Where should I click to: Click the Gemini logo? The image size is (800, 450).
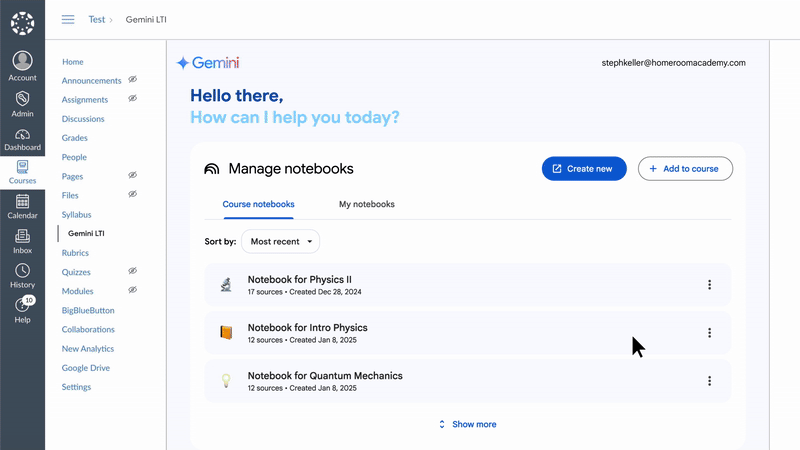[x=208, y=63]
